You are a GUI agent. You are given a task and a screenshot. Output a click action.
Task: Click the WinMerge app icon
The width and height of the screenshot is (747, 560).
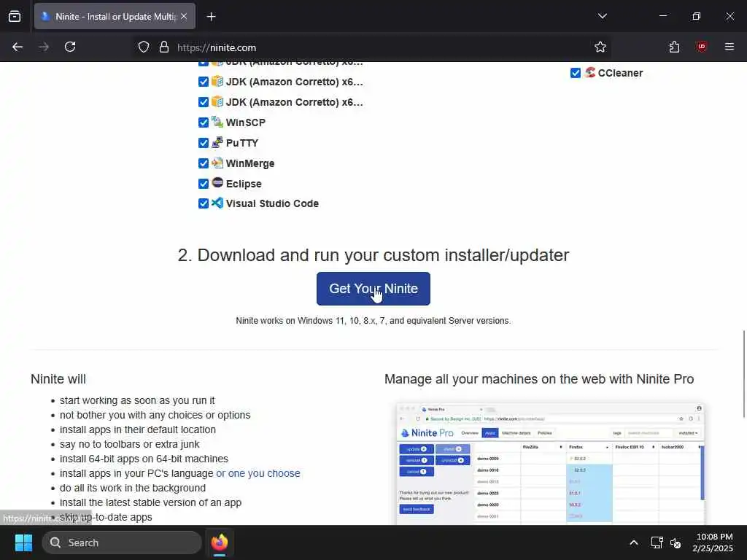217,163
